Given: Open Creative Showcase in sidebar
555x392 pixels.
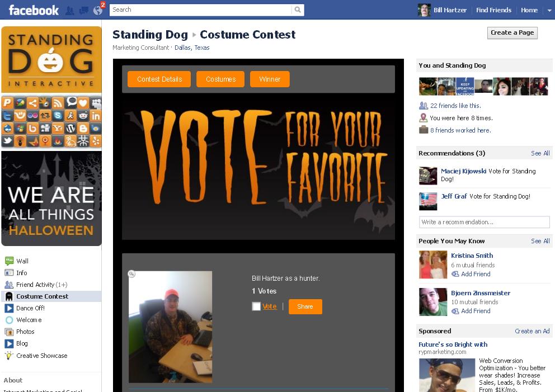Looking at the screenshot, I should coord(41,356).
